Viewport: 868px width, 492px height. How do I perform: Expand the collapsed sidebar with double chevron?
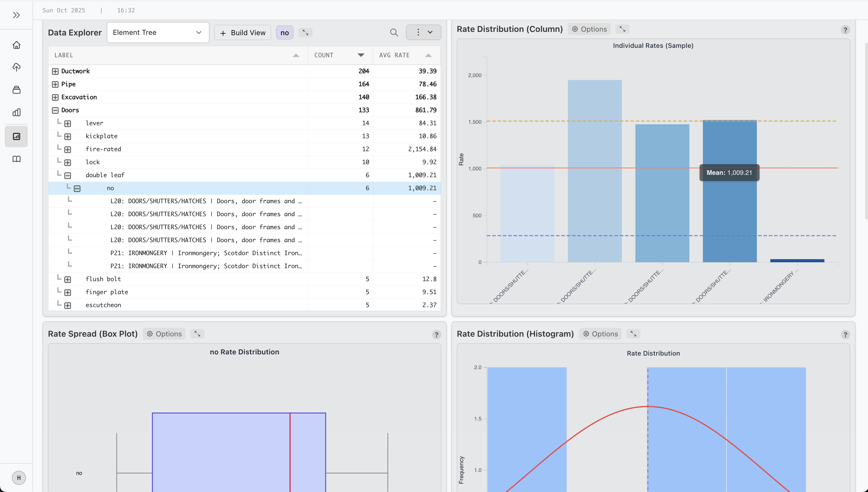(x=16, y=15)
